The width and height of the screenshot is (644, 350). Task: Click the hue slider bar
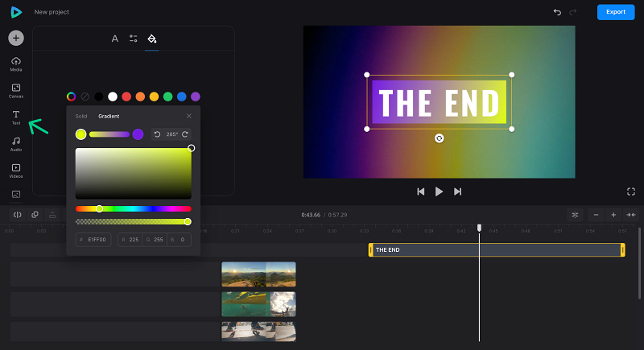pos(134,209)
